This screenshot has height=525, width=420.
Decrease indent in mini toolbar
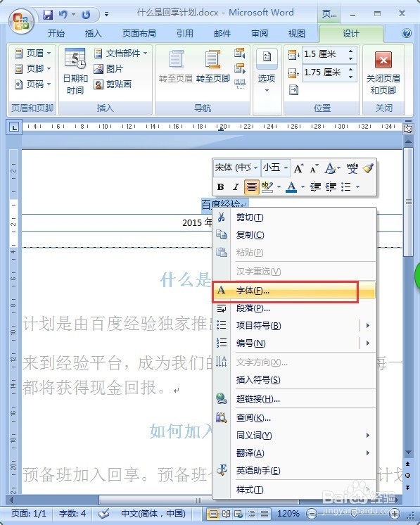pos(315,186)
